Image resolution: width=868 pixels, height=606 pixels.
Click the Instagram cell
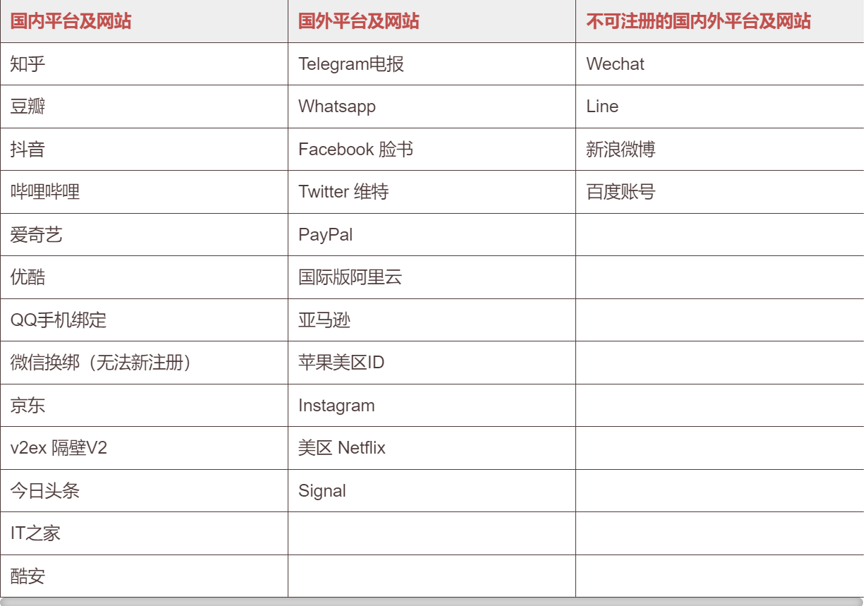[432, 406]
